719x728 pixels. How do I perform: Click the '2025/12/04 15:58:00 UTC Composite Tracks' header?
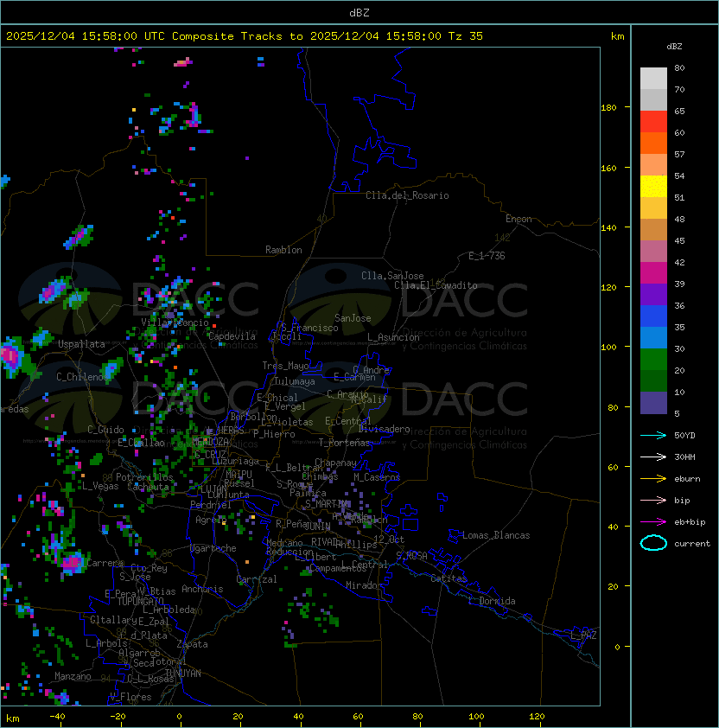point(144,36)
